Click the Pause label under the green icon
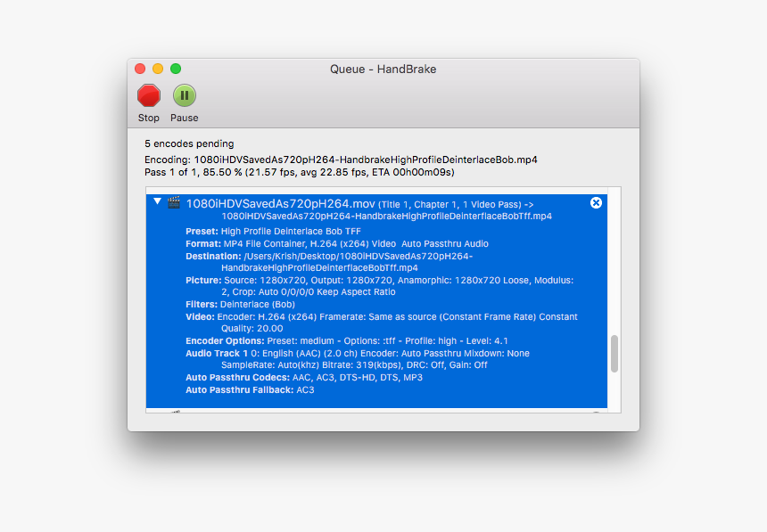 coord(185,118)
